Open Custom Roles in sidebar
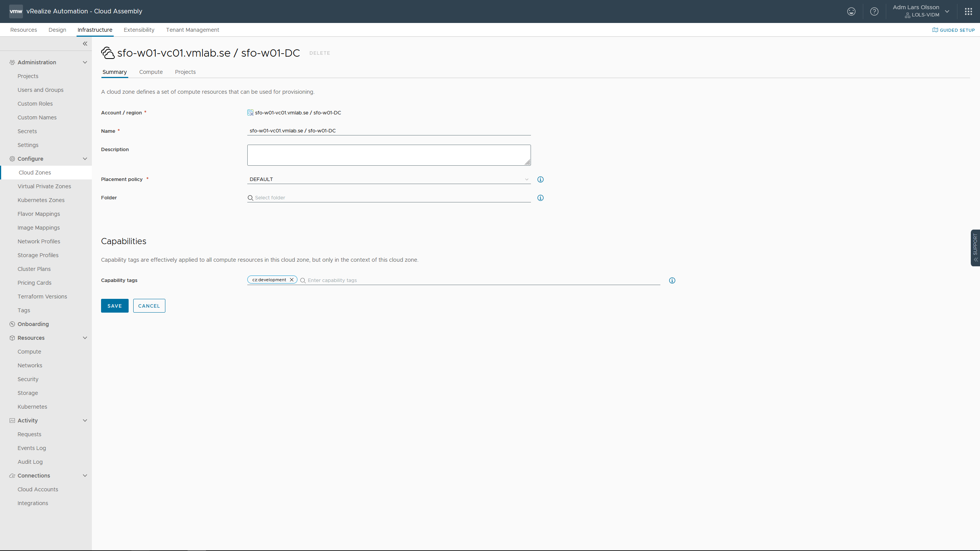Image resolution: width=980 pixels, height=551 pixels. click(x=35, y=104)
